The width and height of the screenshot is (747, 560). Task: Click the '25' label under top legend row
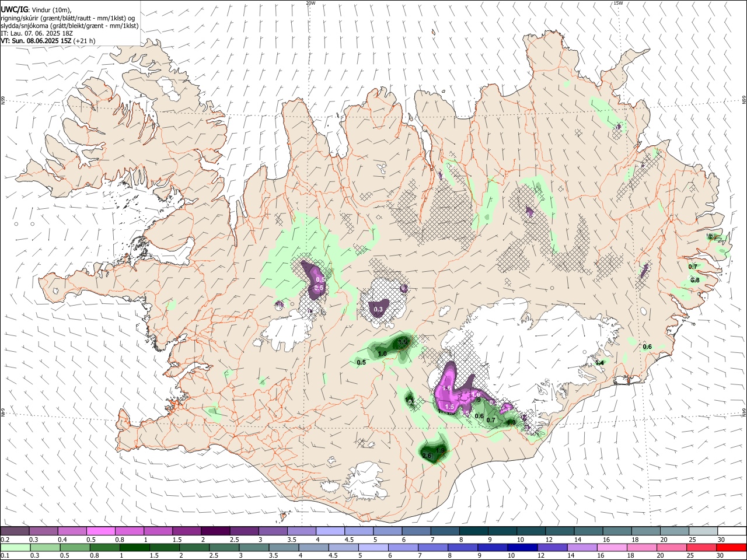tap(692, 540)
